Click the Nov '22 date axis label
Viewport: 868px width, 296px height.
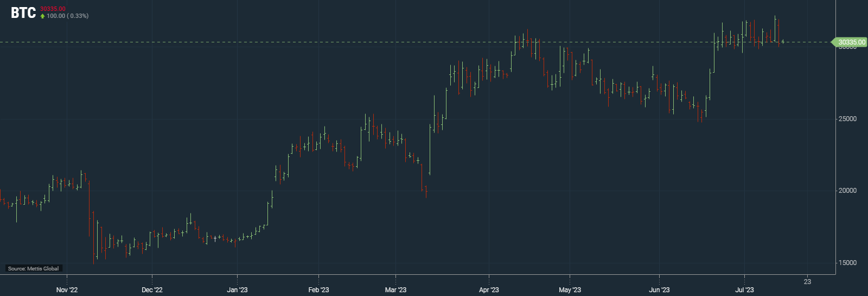pyautogui.click(x=67, y=290)
